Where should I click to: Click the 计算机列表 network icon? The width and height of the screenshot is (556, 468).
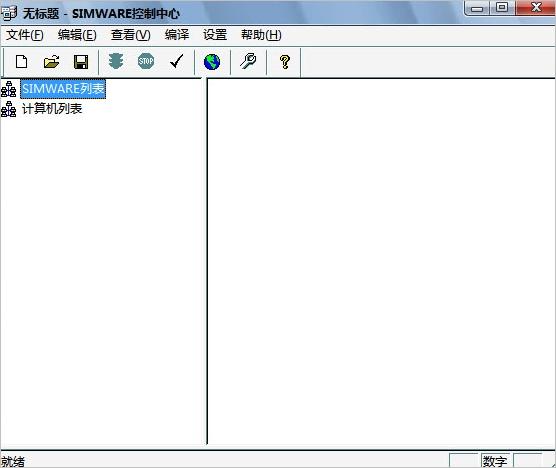[x=9, y=109]
